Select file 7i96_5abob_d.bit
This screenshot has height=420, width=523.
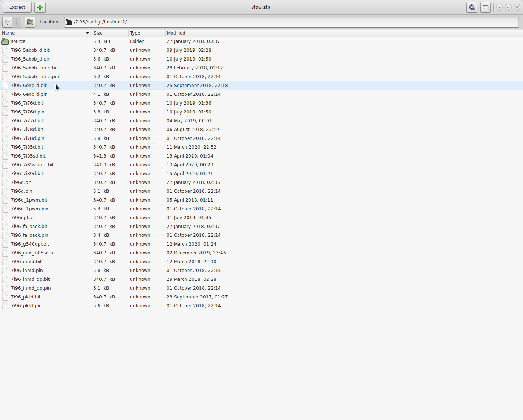30,50
